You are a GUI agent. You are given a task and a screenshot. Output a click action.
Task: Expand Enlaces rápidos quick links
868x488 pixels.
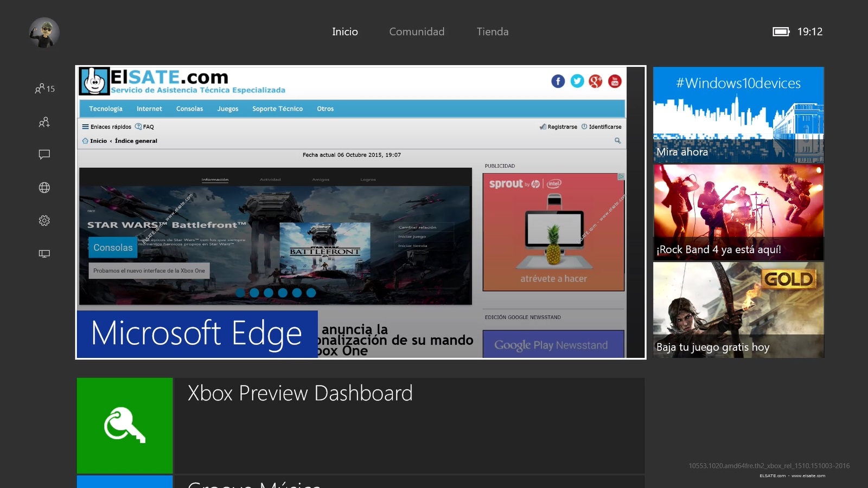107,127
